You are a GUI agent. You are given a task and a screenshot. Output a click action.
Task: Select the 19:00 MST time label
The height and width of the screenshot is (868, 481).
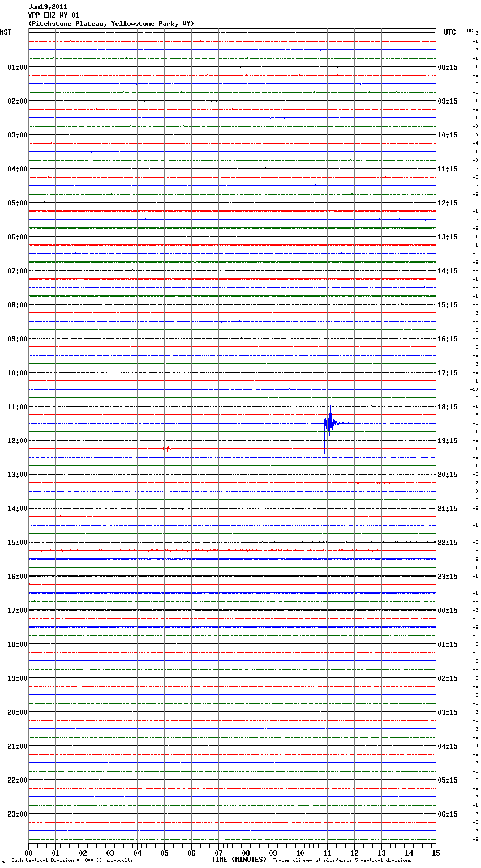17,678
